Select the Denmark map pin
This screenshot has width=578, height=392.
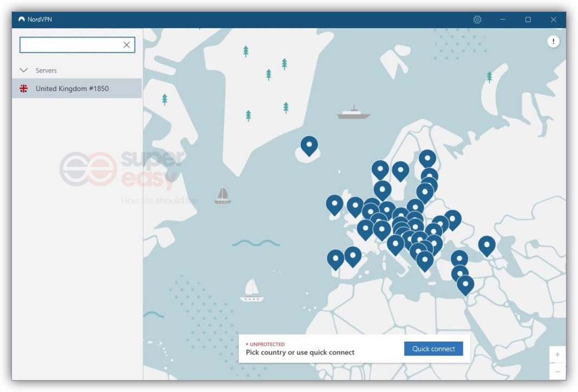coord(382,191)
